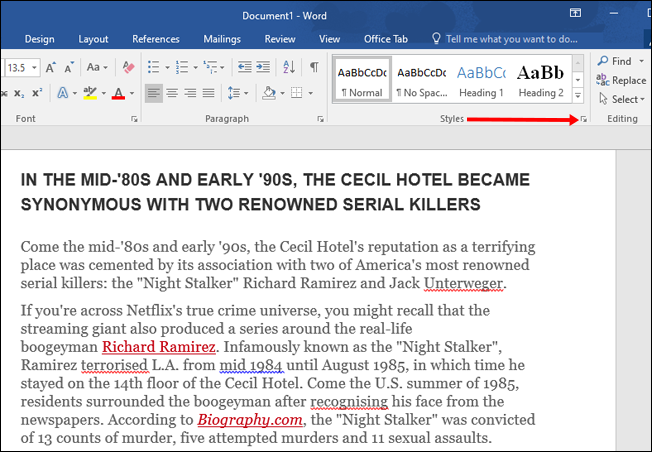Open the Select dropdown in Editing

(x=622, y=99)
